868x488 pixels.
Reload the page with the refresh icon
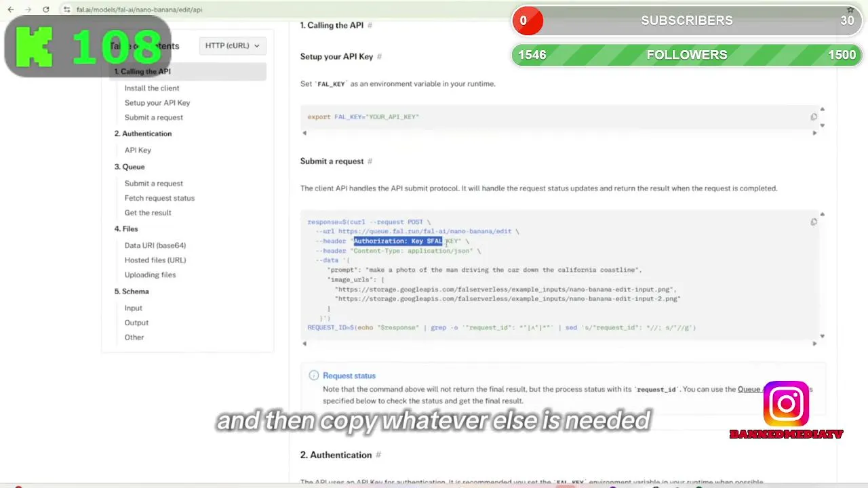[x=45, y=9]
